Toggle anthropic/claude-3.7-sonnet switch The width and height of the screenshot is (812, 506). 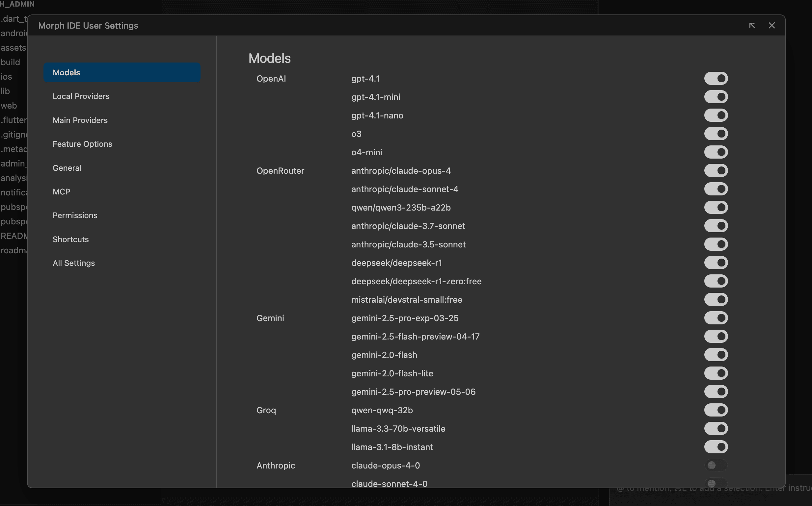click(716, 226)
